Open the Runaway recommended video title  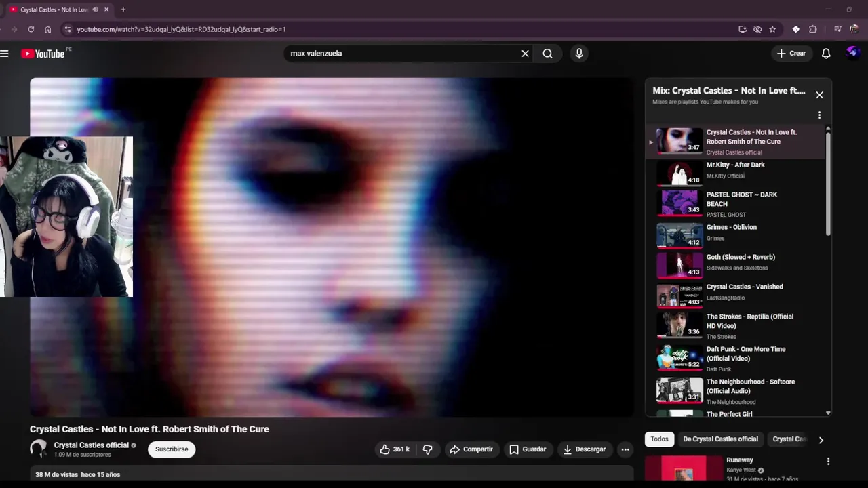(740, 460)
